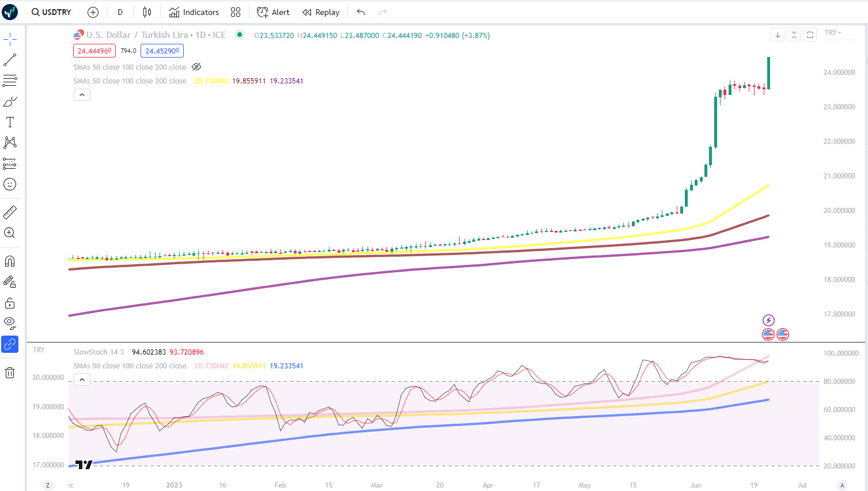Select the visible SMAs 50 100 200 legend
The width and height of the screenshot is (868, 491).
coord(130,81)
